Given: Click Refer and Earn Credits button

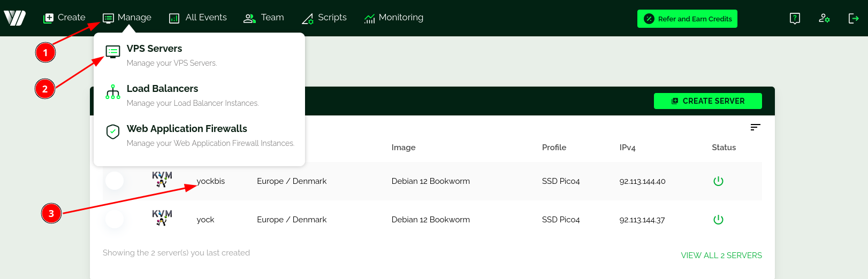Looking at the screenshot, I should [687, 19].
